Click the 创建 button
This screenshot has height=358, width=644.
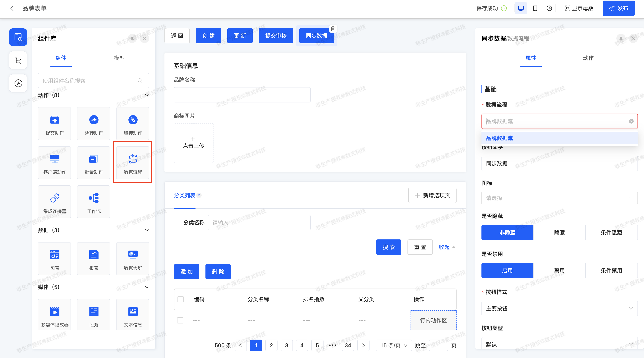[x=209, y=35]
